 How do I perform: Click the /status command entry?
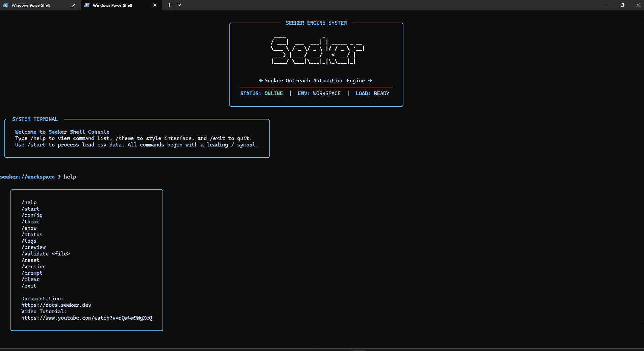(x=32, y=235)
